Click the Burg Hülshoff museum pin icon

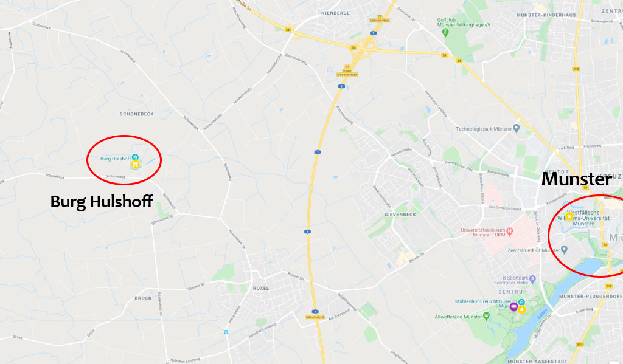(135, 157)
